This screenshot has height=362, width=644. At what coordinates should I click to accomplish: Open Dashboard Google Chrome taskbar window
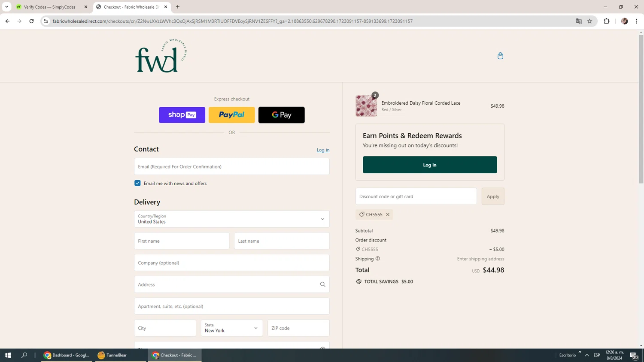coord(67,355)
